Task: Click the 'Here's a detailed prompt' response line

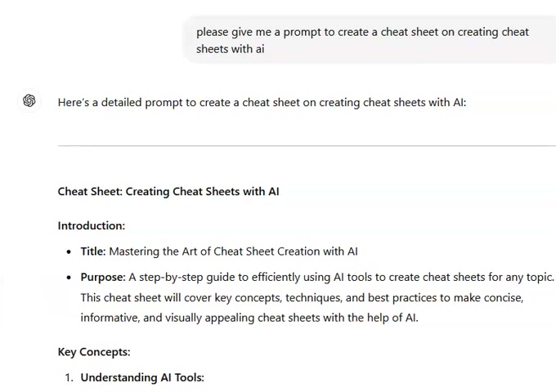Action: [262, 103]
